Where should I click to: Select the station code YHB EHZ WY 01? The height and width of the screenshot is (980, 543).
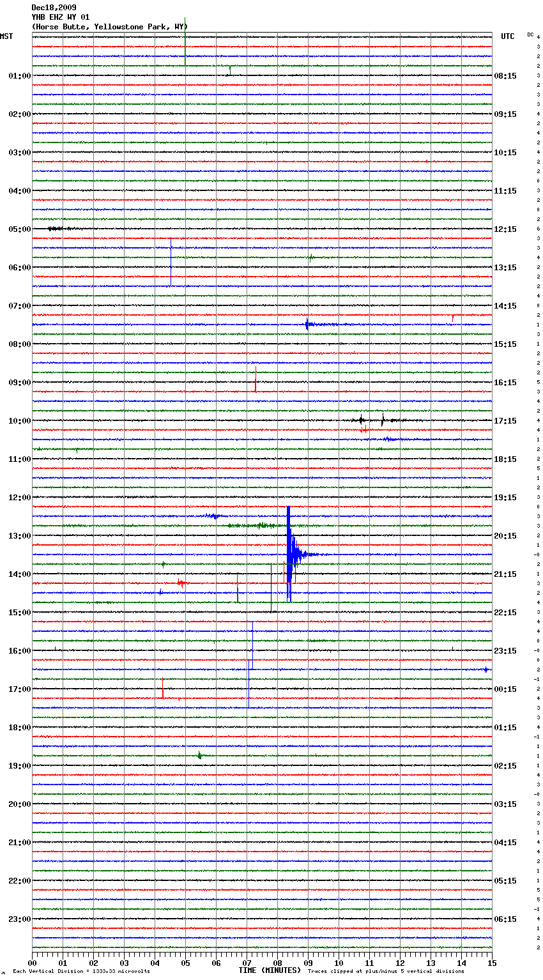point(61,17)
